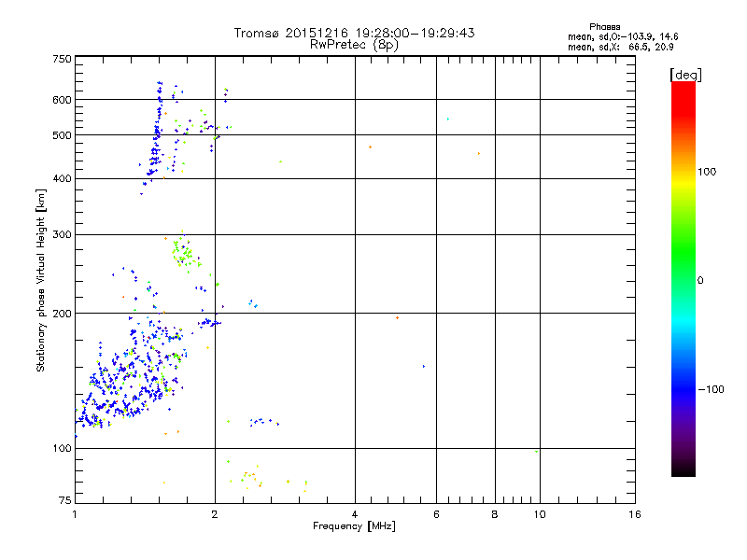
Task: Click the x-axis tick label "10"
Action: coord(540,514)
